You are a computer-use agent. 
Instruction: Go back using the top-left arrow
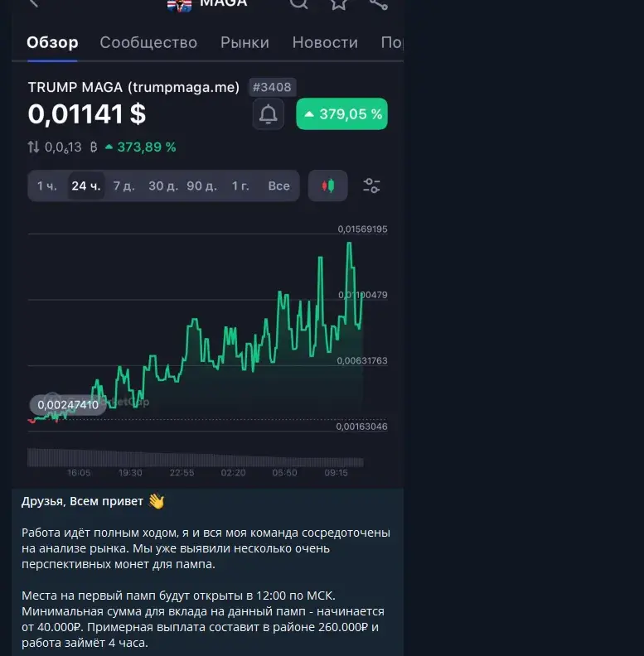click(x=34, y=3)
